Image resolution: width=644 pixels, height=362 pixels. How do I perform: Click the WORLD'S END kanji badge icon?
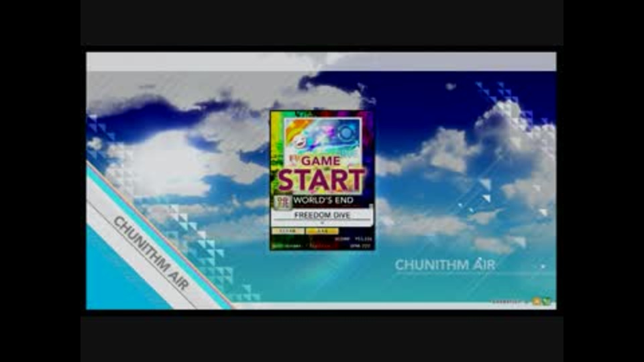tap(282, 202)
